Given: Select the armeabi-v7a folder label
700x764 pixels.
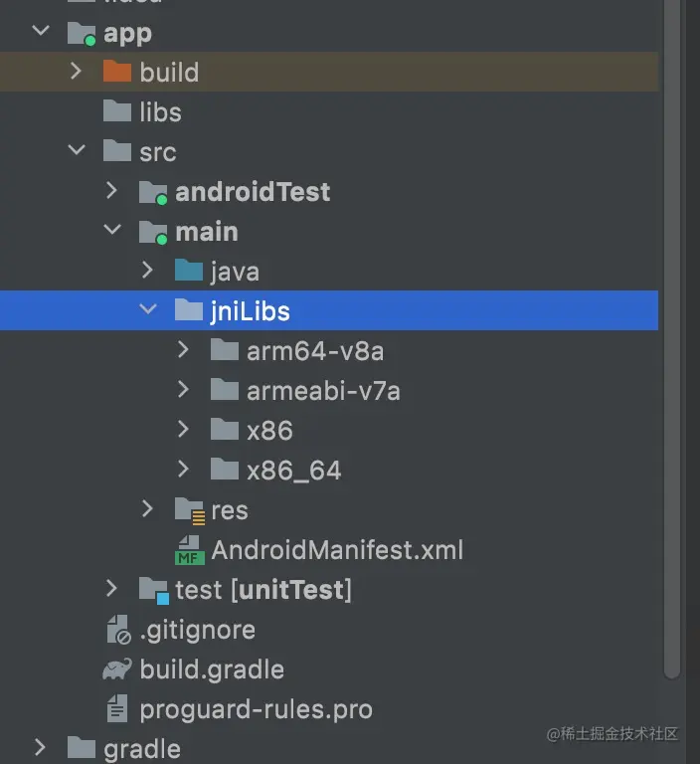Looking at the screenshot, I should (323, 391).
